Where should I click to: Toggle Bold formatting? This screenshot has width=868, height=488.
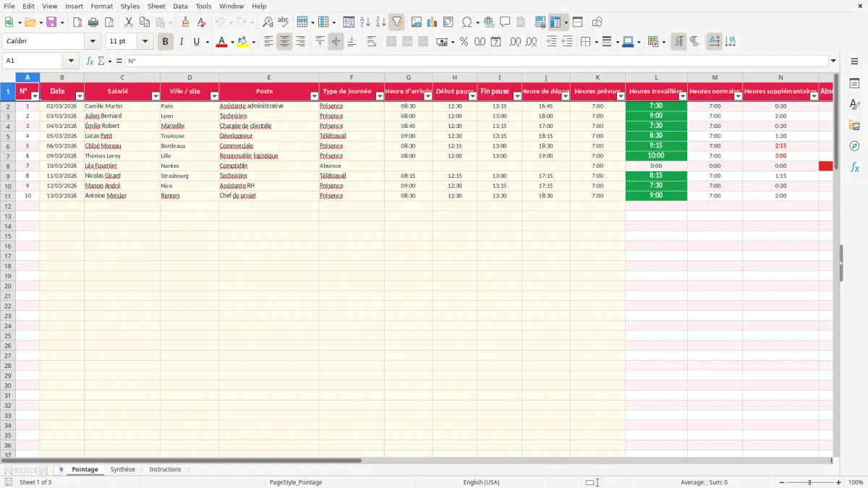166,42
